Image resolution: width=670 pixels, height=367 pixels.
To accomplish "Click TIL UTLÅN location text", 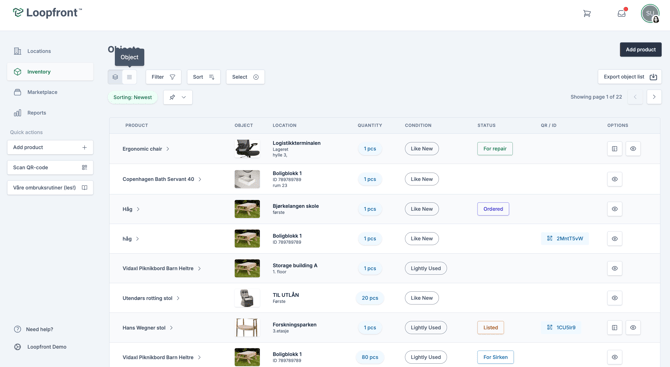I will 286,295.
